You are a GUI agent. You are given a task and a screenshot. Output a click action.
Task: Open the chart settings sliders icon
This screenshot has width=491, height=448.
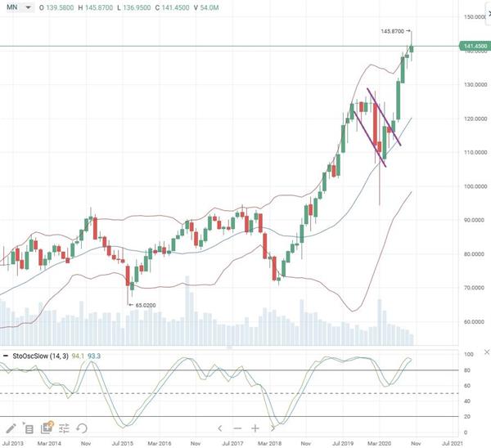tap(64, 428)
